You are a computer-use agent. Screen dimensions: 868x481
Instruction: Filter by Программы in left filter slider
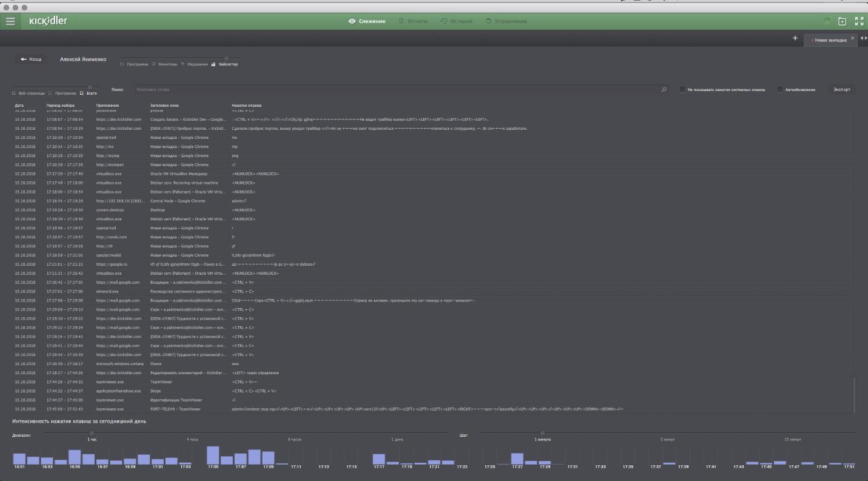pos(62,93)
